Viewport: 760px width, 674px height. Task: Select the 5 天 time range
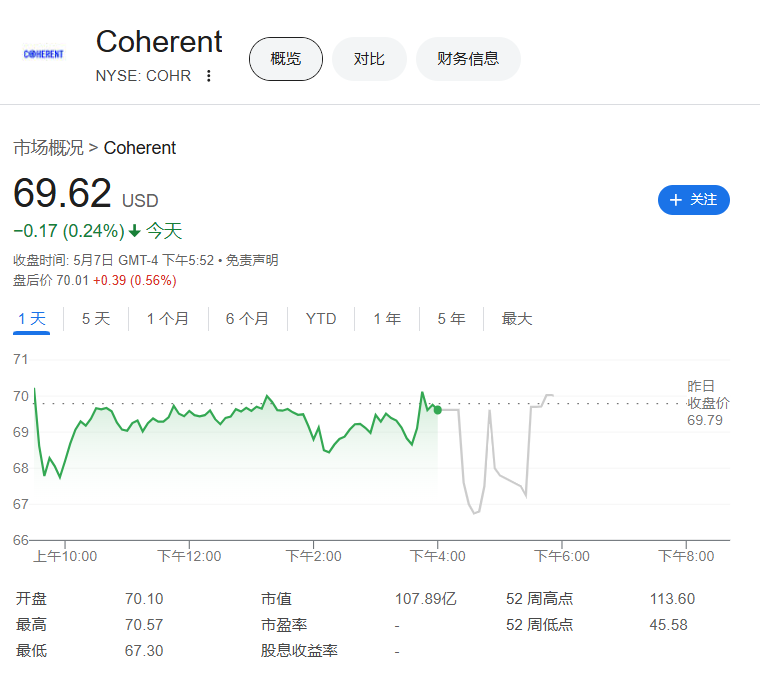click(96, 319)
